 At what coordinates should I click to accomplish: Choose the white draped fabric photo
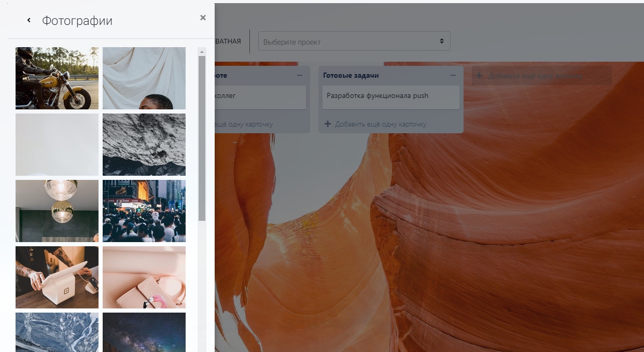[x=144, y=78]
